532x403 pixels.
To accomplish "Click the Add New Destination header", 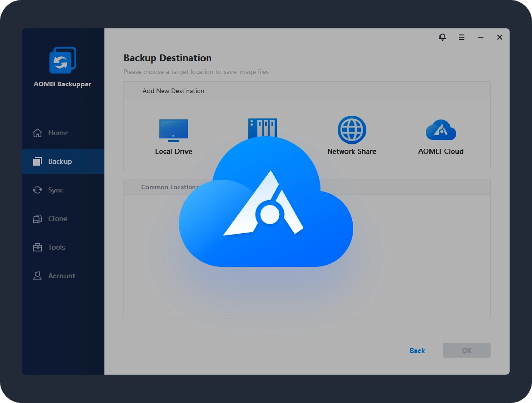I will (173, 91).
